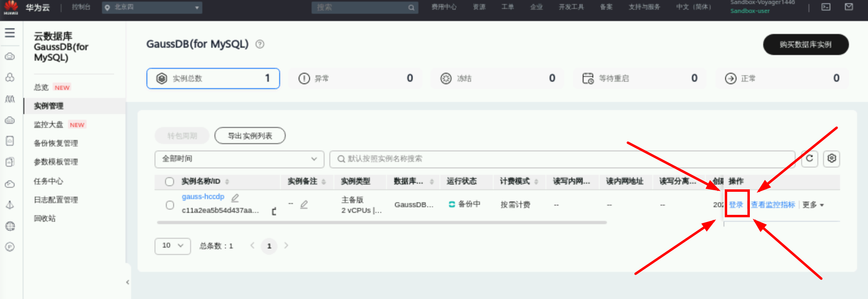Image resolution: width=868 pixels, height=299 pixels.
Task: Filter by 正常 status card
Action: point(782,78)
